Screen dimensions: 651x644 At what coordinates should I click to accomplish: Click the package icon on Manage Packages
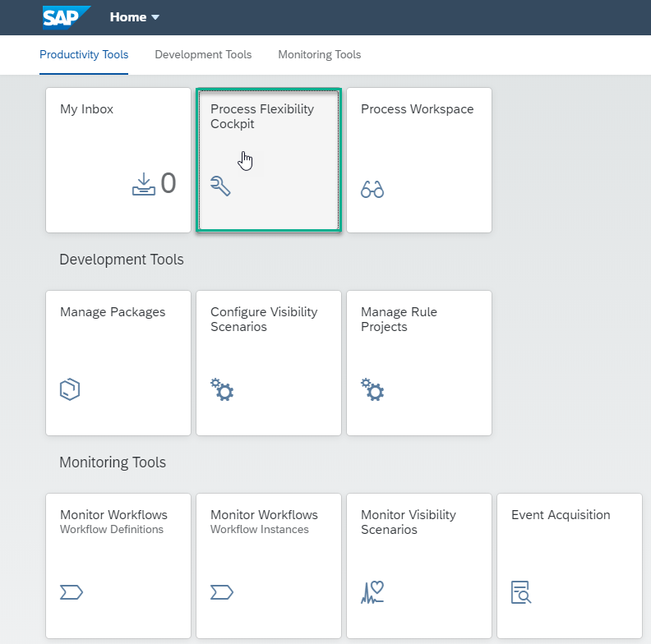point(71,389)
